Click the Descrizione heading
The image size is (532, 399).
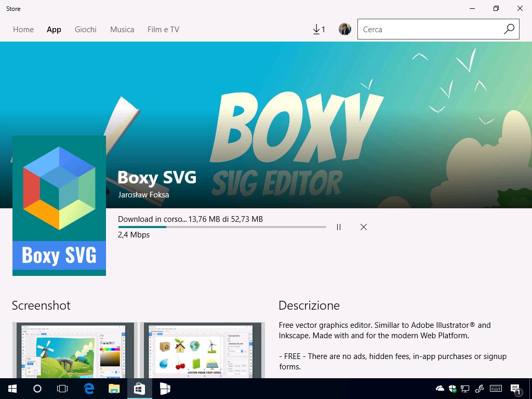(309, 305)
